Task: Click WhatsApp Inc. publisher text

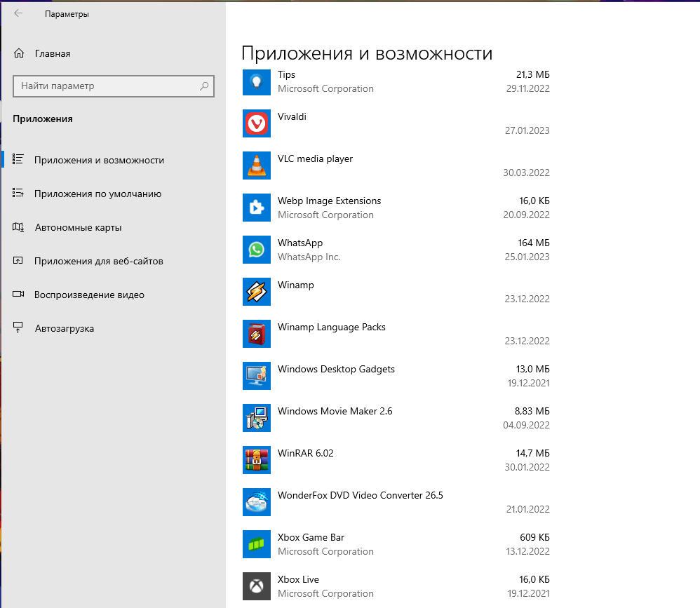Action: click(309, 257)
